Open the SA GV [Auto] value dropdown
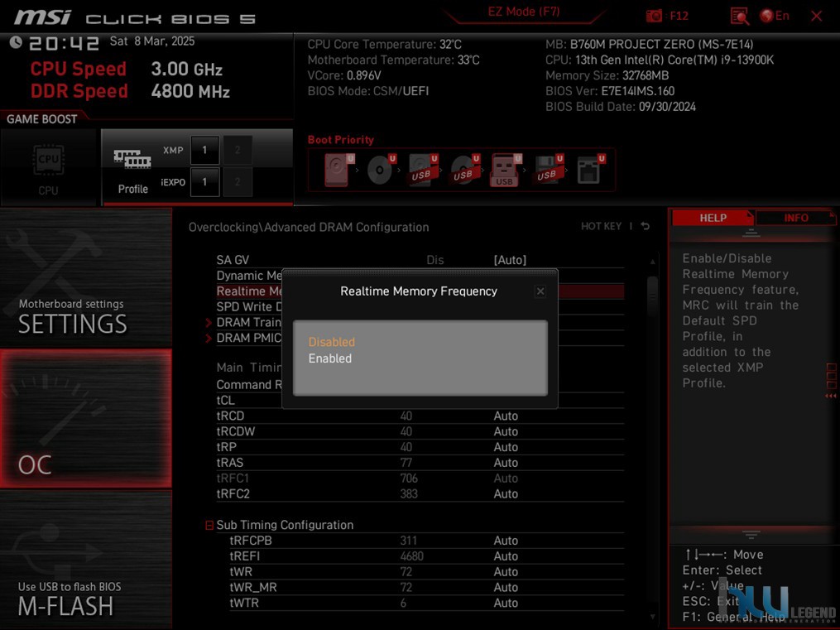 coord(510,260)
